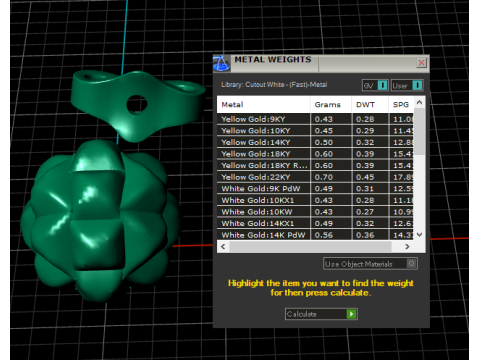Sort by the Grams column header

(x=331, y=105)
